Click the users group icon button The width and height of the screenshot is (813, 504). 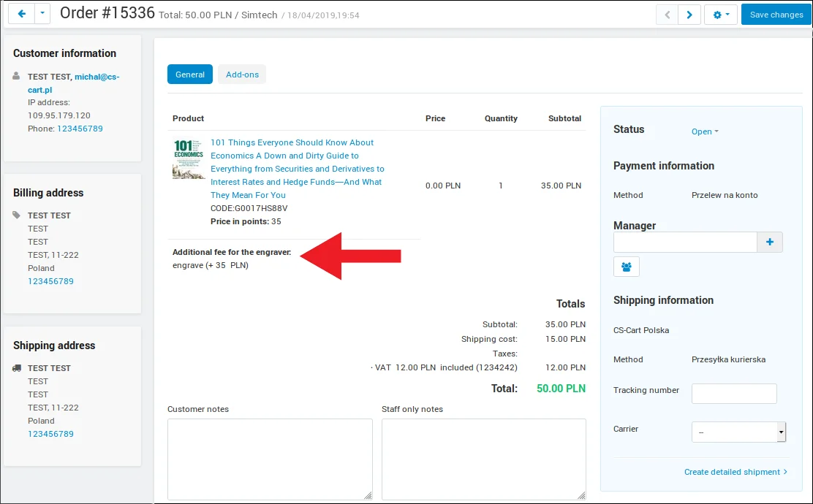click(x=626, y=267)
